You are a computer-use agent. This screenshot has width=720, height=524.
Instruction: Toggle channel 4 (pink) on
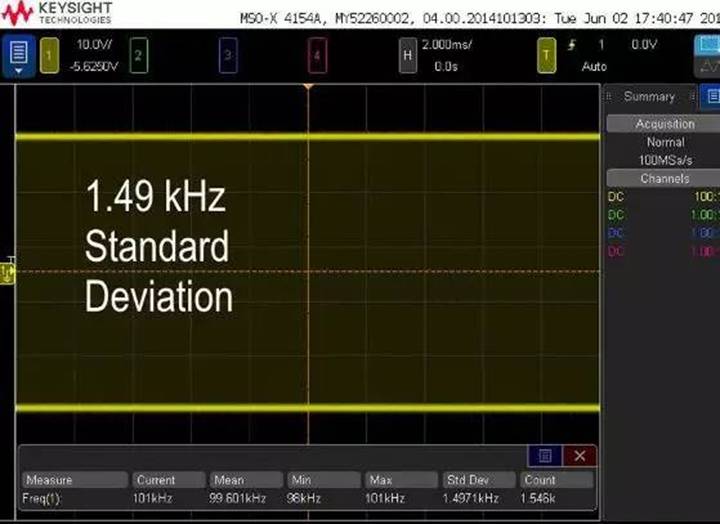[x=317, y=56]
